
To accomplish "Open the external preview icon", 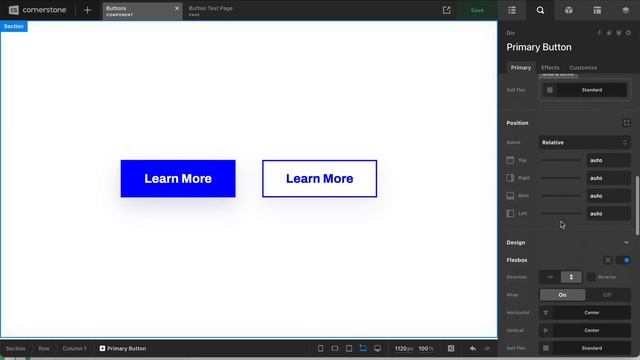I will pyautogui.click(x=447, y=10).
